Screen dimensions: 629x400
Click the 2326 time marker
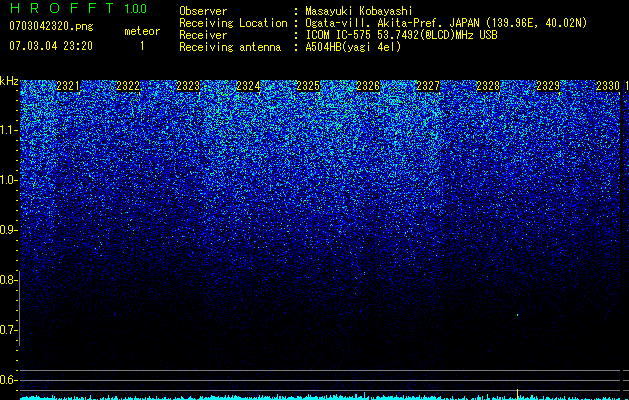[368, 86]
